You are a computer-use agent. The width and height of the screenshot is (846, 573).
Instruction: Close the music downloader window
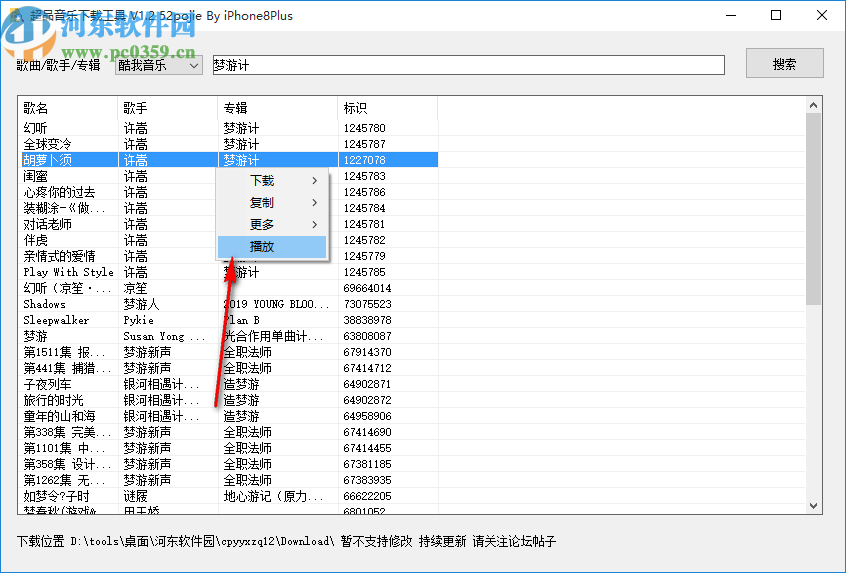[x=822, y=15]
